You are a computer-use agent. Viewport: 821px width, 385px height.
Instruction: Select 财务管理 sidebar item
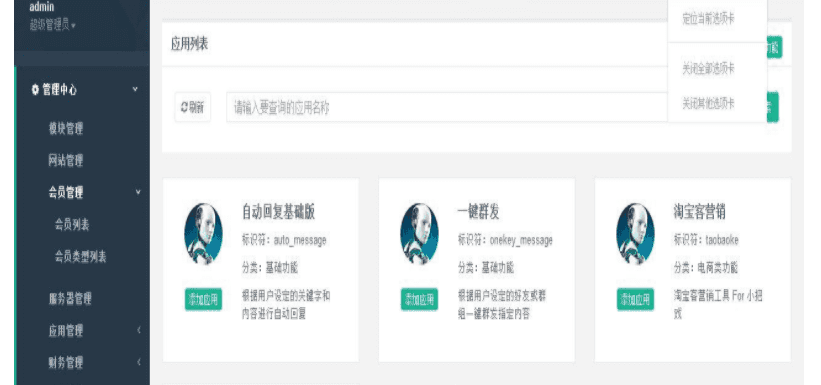tap(66, 362)
